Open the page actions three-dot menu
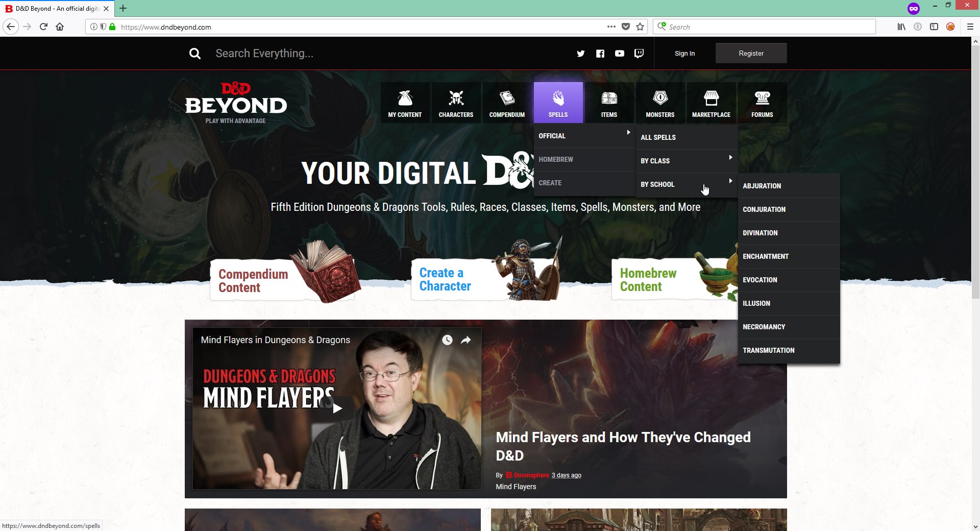The height and width of the screenshot is (531, 980). 611,27
